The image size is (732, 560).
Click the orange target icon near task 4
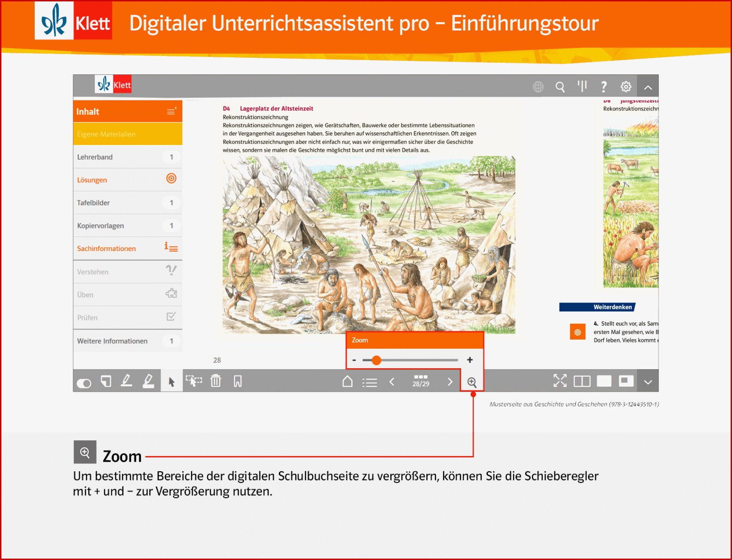[x=578, y=332]
